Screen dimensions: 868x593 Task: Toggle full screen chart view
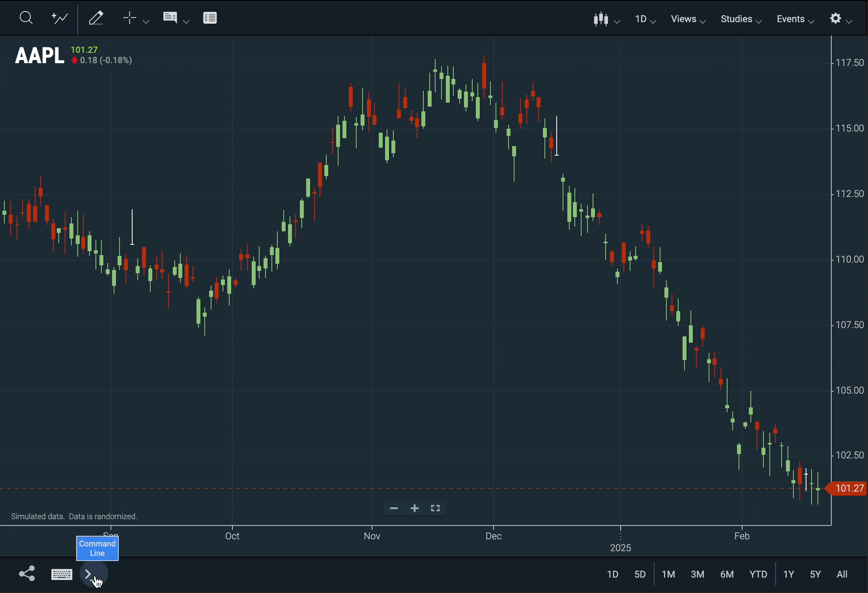point(436,509)
